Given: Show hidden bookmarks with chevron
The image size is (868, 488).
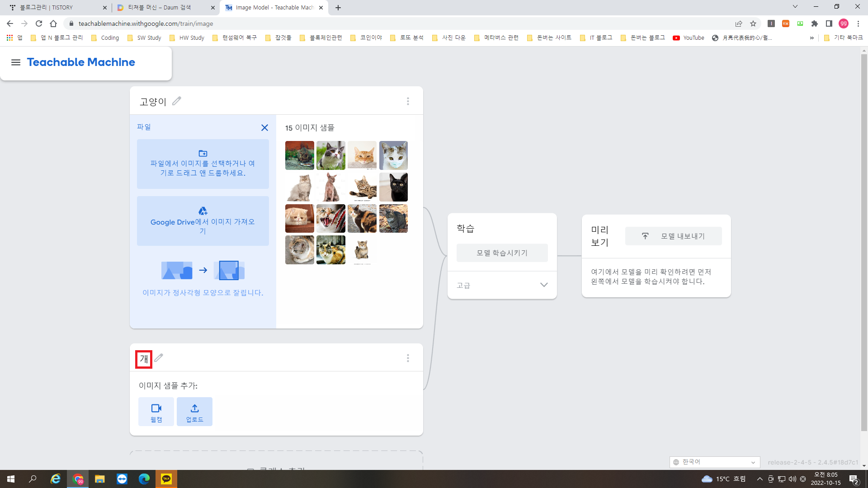Looking at the screenshot, I should coord(812,38).
